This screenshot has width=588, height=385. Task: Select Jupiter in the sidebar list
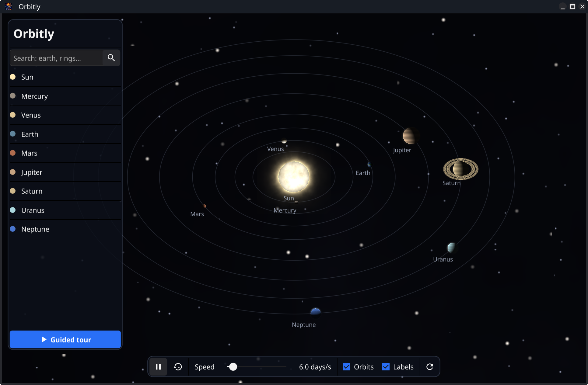tap(65, 172)
